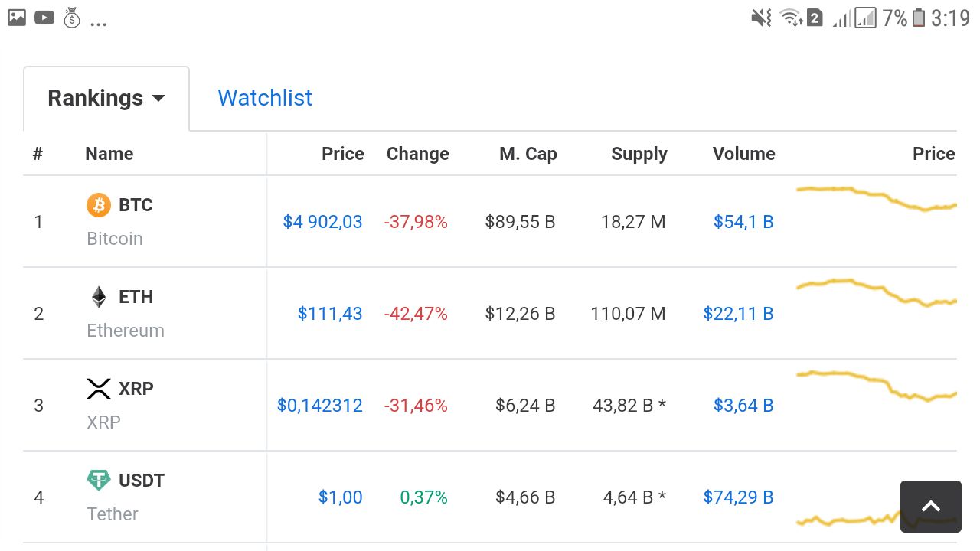Click the Ethereum diamond logo icon
980x551 pixels.
click(x=99, y=297)
